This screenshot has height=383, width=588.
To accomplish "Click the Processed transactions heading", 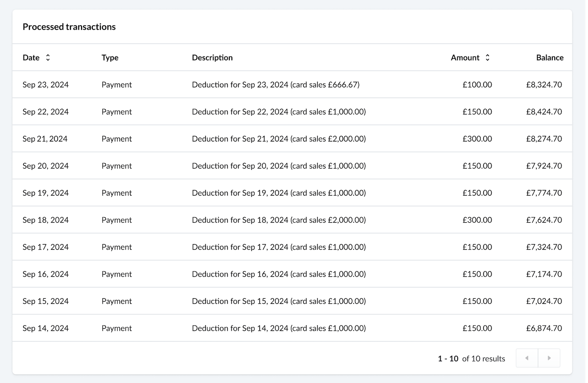I will 69,26.
